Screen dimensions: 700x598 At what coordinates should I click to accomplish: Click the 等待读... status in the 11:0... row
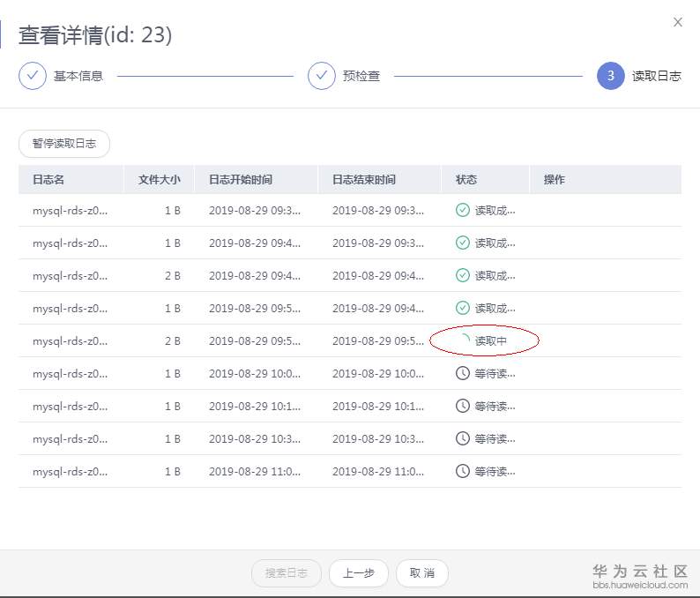point(495,472)
